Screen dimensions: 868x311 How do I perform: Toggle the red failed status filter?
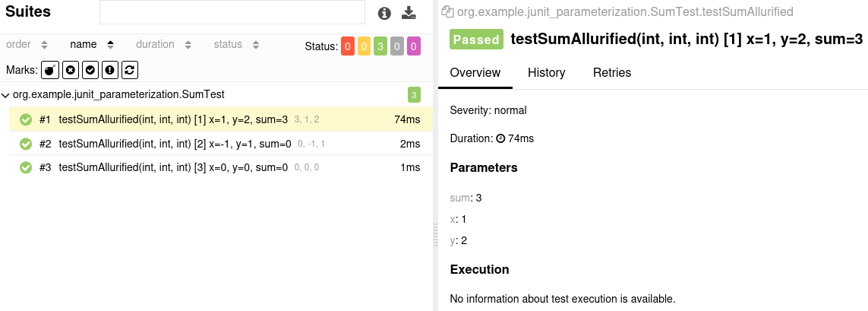348,46
